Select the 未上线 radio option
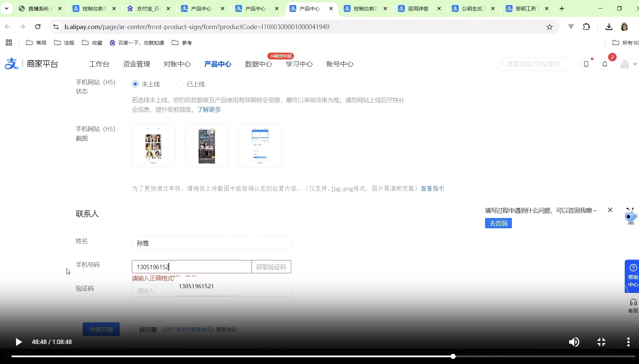The height and width of the screenshot is (364, 639). (x=135, y=84)
